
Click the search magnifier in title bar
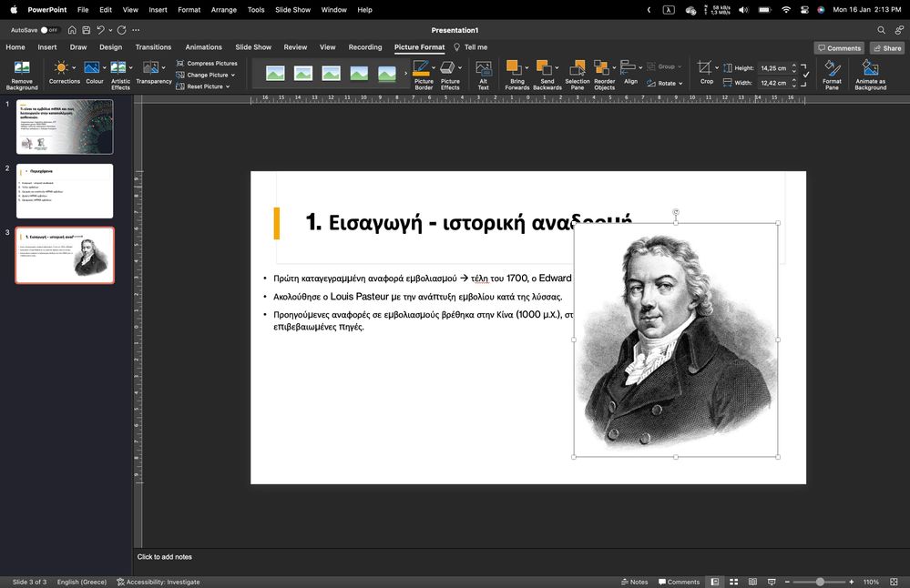(881, 29)
